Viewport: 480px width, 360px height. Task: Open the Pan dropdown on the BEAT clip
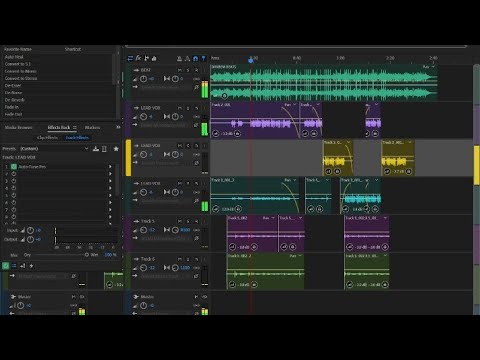point(429,67)
